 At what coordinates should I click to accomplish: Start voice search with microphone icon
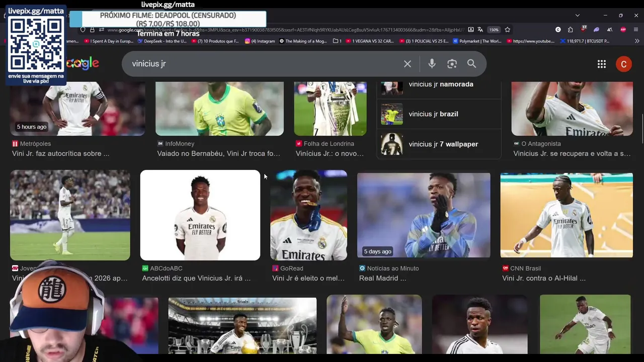pos(432,63)
